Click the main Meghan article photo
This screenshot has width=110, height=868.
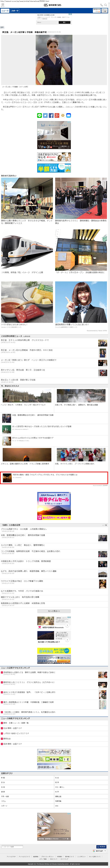(54, 60)
